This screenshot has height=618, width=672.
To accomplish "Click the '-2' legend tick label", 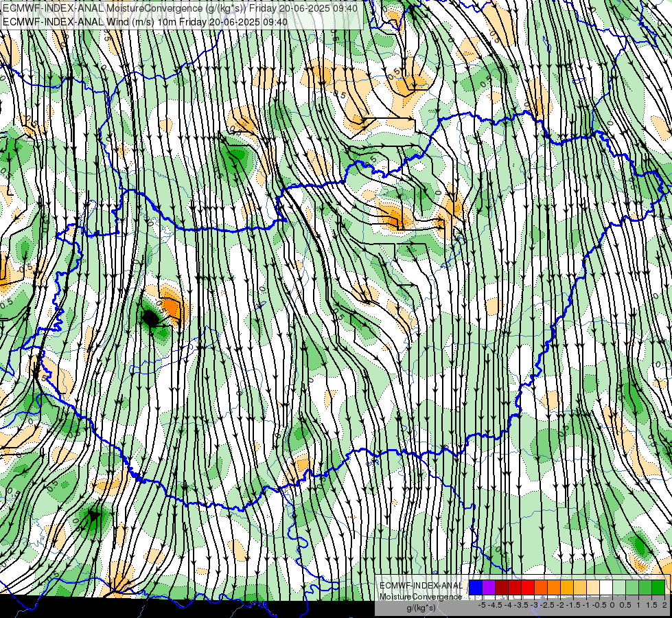I will click(x=560, y=605).
